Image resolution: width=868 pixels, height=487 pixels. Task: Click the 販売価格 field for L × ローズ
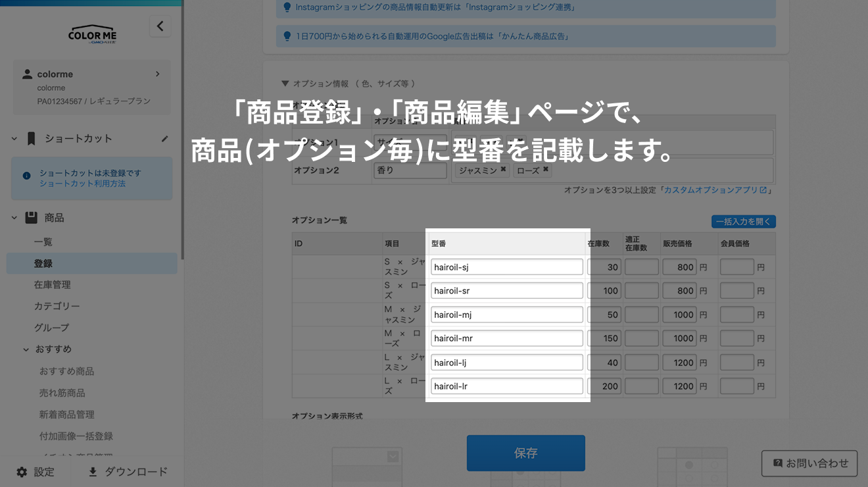coord(680,386)
